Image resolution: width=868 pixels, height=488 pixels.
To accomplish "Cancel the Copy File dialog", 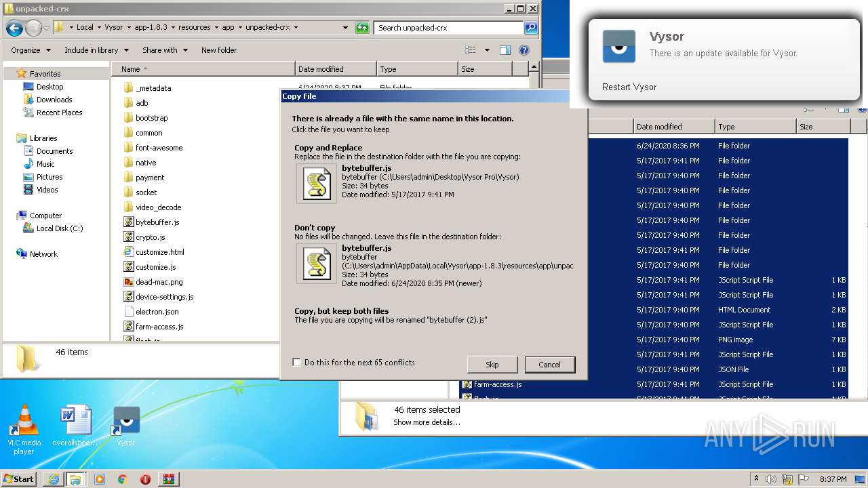I will pyautogui.click(x=549, y=365).
